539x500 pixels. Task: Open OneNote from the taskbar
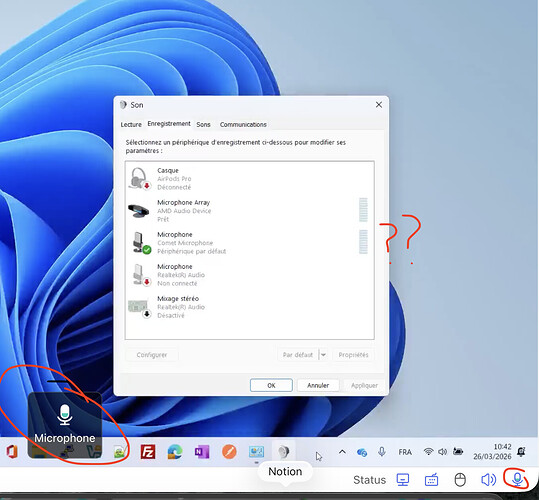202,452
